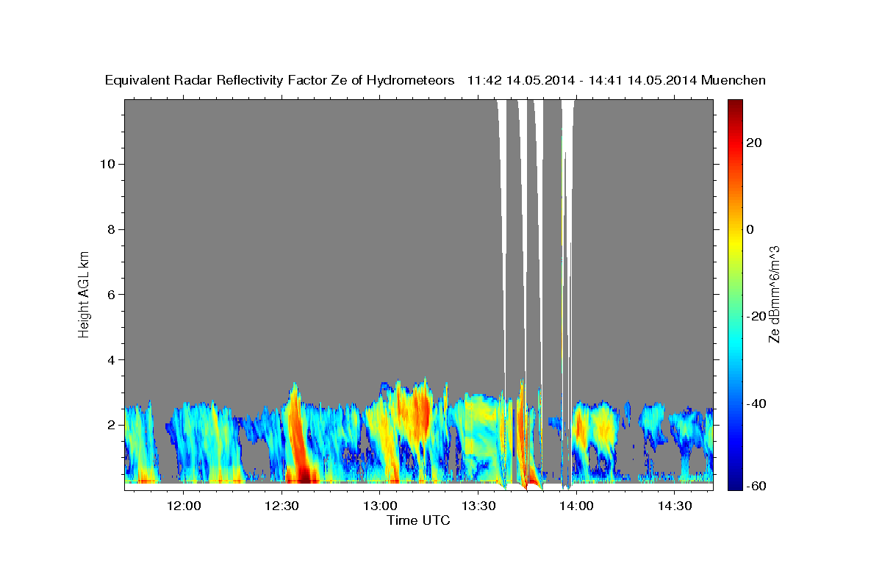Click the colorbar tick label 20
This screenshot has width=882, height=588.
pos(753,143)
